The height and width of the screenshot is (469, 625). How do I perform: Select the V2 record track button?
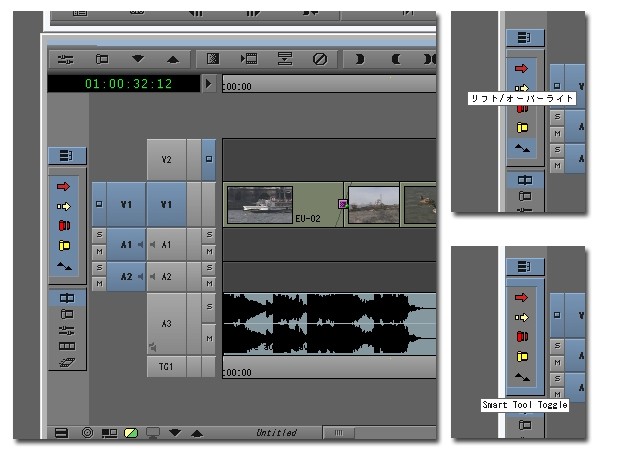pos(166,160)
